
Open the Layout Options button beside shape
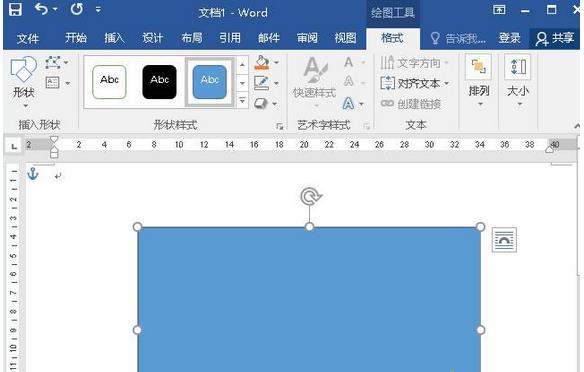point(504,240)
